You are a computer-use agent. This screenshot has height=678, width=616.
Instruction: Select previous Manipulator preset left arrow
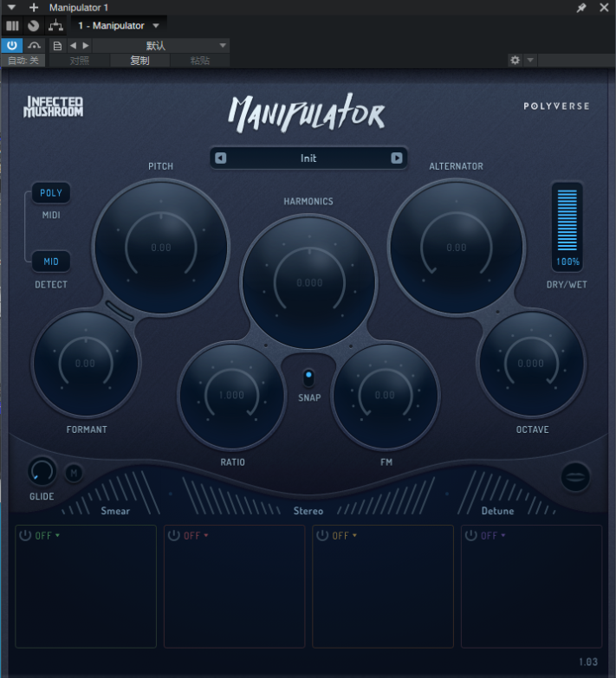221,158
